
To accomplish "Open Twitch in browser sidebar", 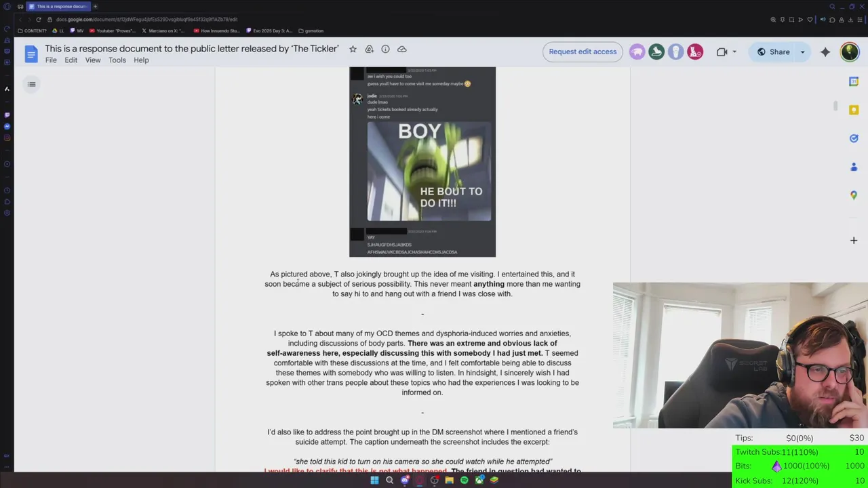I will [x=7, y=115].
